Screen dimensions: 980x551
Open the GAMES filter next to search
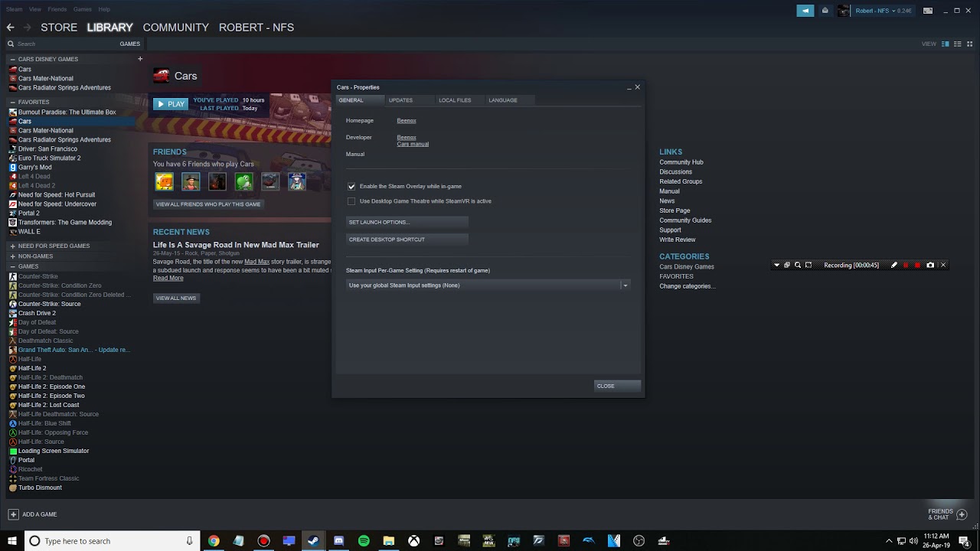tap(129, 44)
